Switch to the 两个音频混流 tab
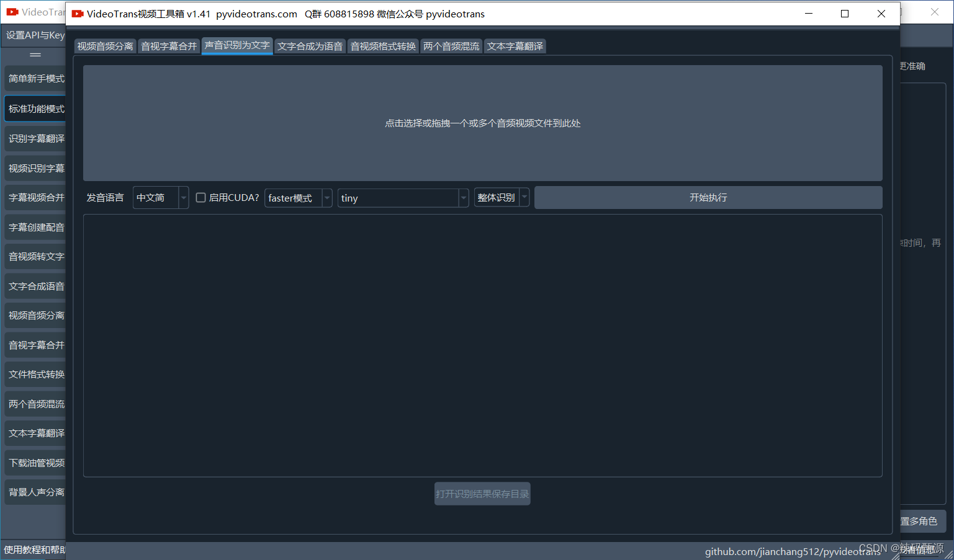Viewport: 954px width, 560px height. 451,47
